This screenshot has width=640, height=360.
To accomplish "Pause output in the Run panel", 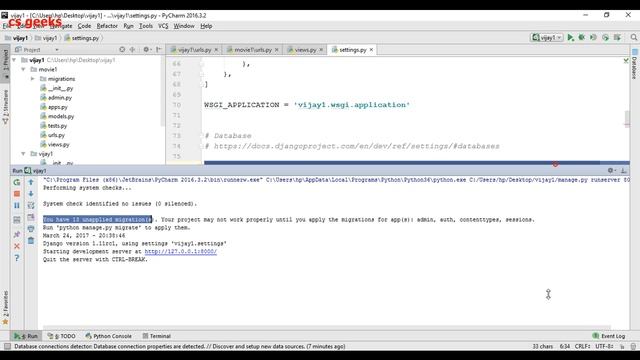I will (x=17, y=206).
